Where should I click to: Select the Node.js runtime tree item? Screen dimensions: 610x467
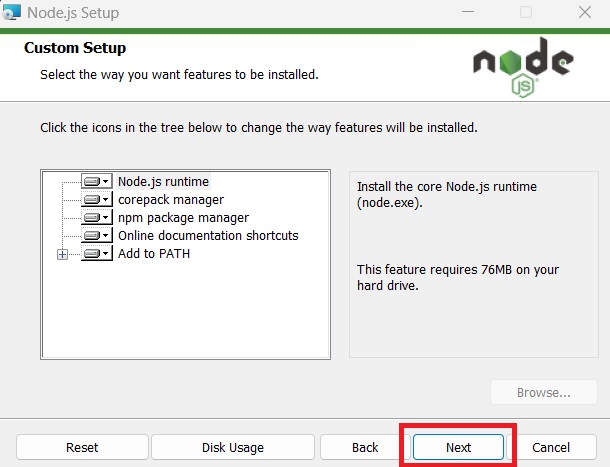(x=163, y=182)
